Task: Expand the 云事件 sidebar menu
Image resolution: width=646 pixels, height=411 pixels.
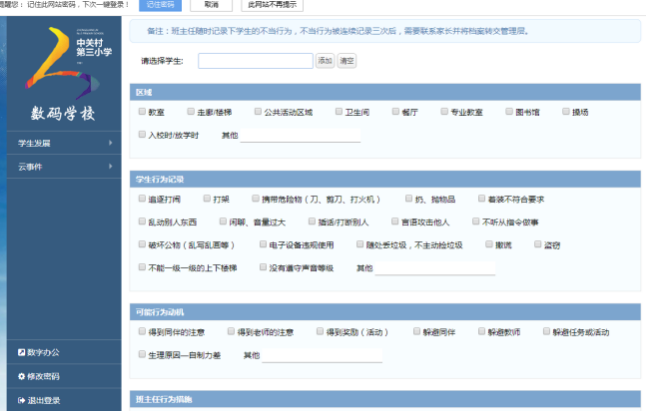Action: (x=64, y=166)
